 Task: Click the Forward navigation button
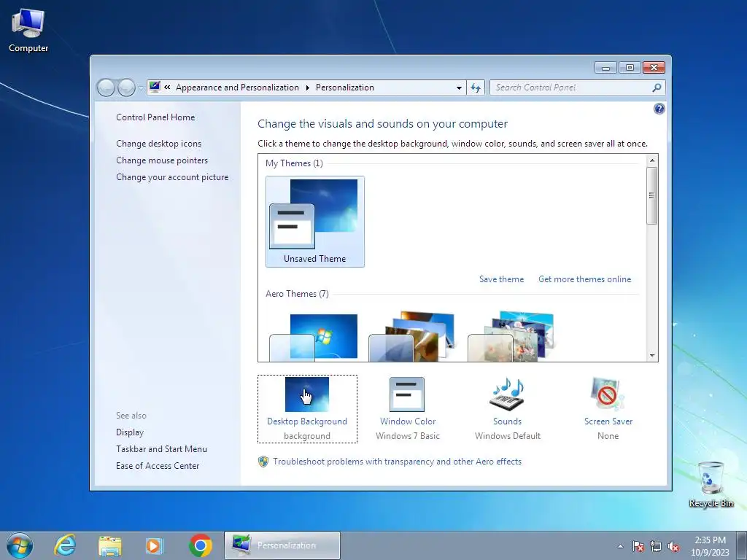tap(126, 87)
